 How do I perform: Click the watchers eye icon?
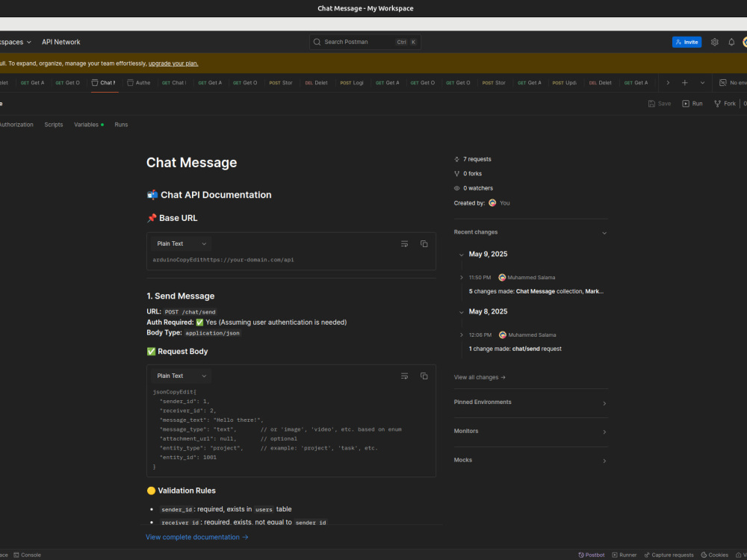click(457, 188)
